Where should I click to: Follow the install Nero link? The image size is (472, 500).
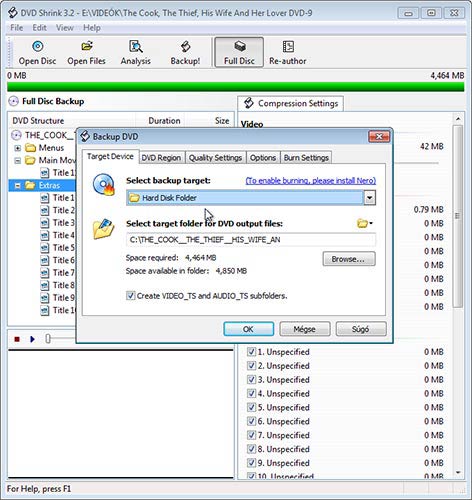point(311,180)
